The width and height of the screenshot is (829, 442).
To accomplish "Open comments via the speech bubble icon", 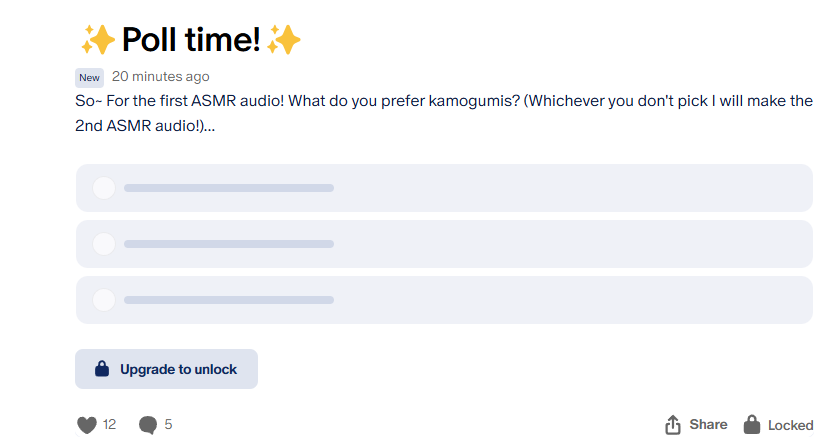I will click(148, 425).
